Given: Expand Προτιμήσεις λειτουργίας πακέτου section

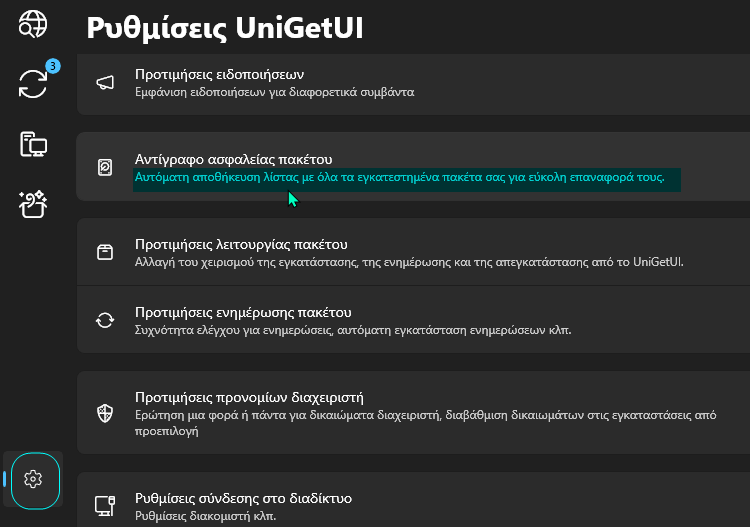Looking at the screenshot, I should tap(413, 252).
